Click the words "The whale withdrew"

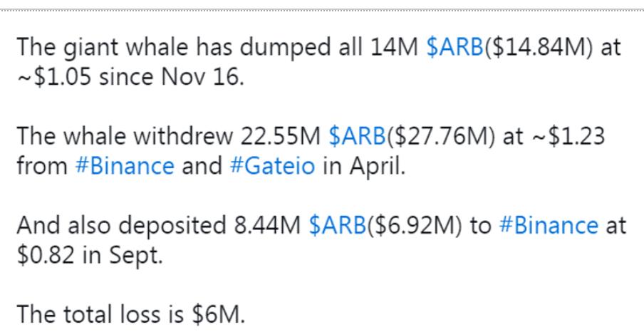coord(125,136)
